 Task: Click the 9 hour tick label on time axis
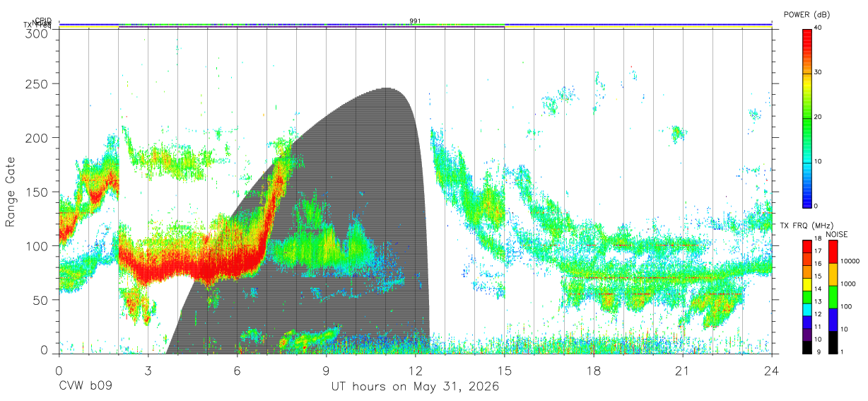point(326,370)
